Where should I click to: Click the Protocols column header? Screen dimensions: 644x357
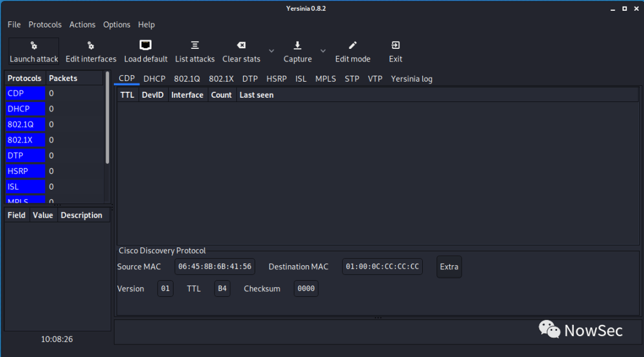coord(24,78)
